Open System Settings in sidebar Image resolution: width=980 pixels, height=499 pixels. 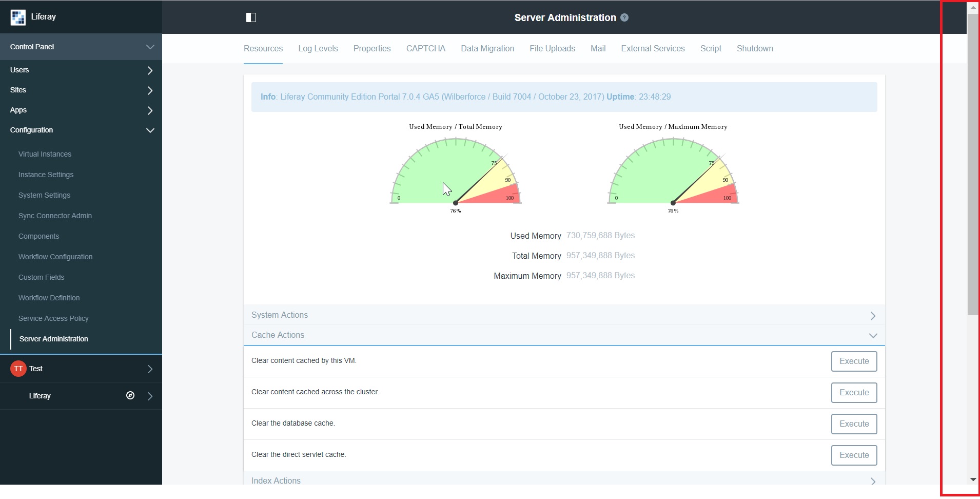point(44,195)
